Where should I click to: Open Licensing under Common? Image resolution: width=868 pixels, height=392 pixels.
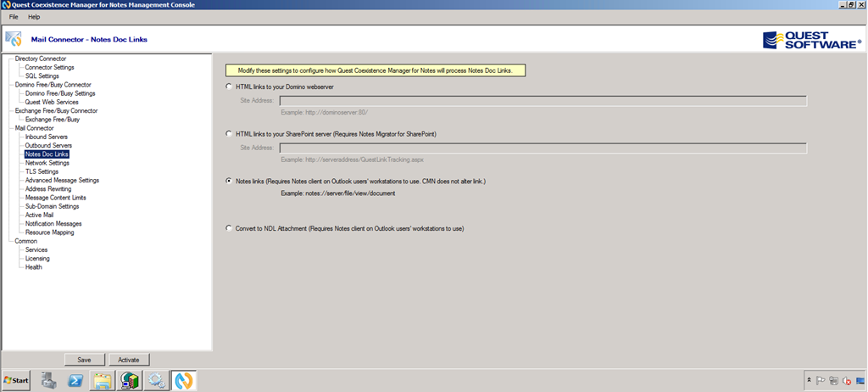[37, 259]
